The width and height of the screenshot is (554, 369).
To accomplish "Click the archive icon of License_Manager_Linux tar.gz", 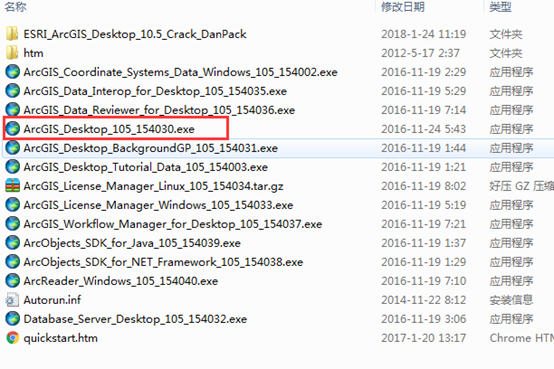I will coord(13,186).
